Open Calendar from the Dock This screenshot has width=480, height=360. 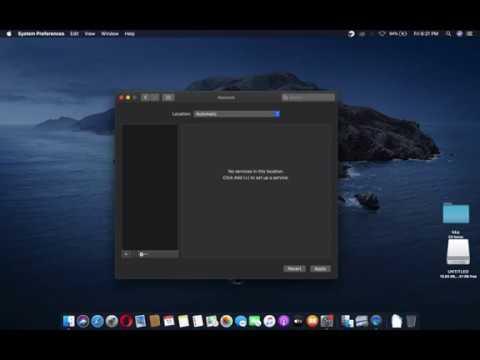[169, 321]
